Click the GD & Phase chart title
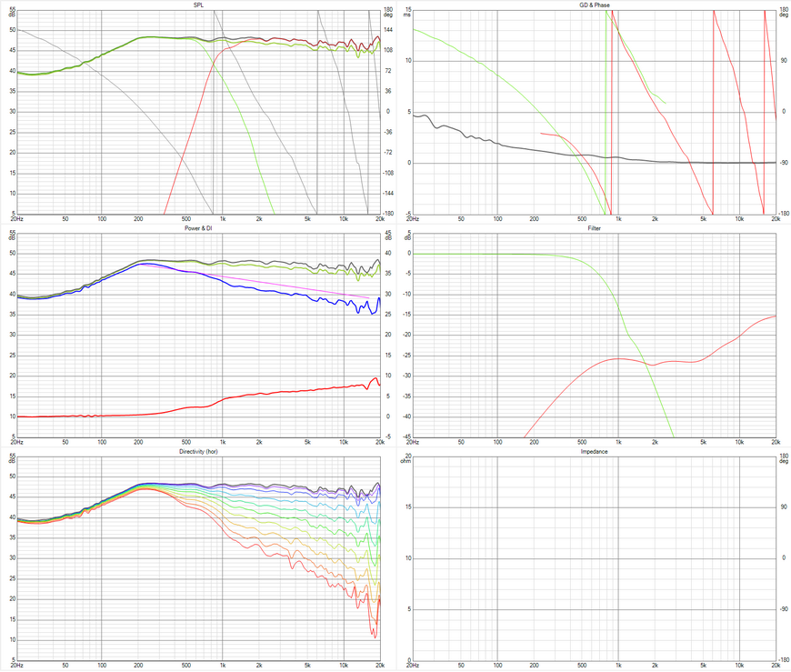The height and width of the screenshot is (672, 791). pyautogui.click(x=595, y=5)
